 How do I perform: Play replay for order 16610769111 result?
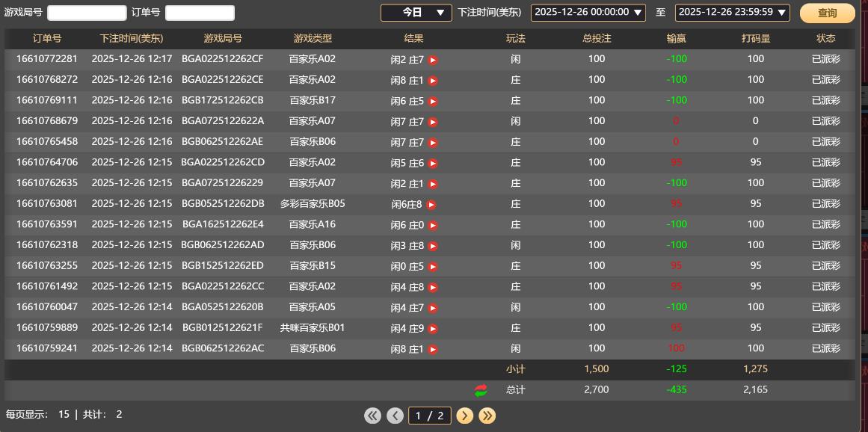tap(433, 101)
